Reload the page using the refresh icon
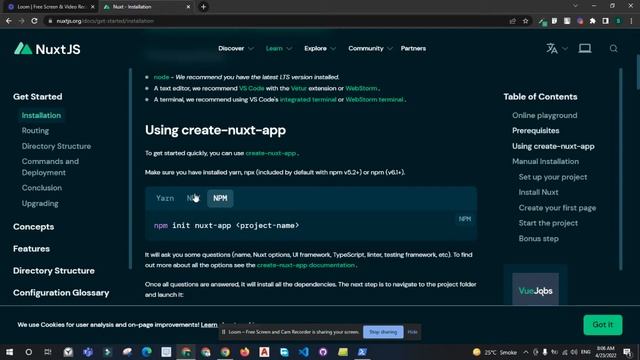 (x=34, y=21)
